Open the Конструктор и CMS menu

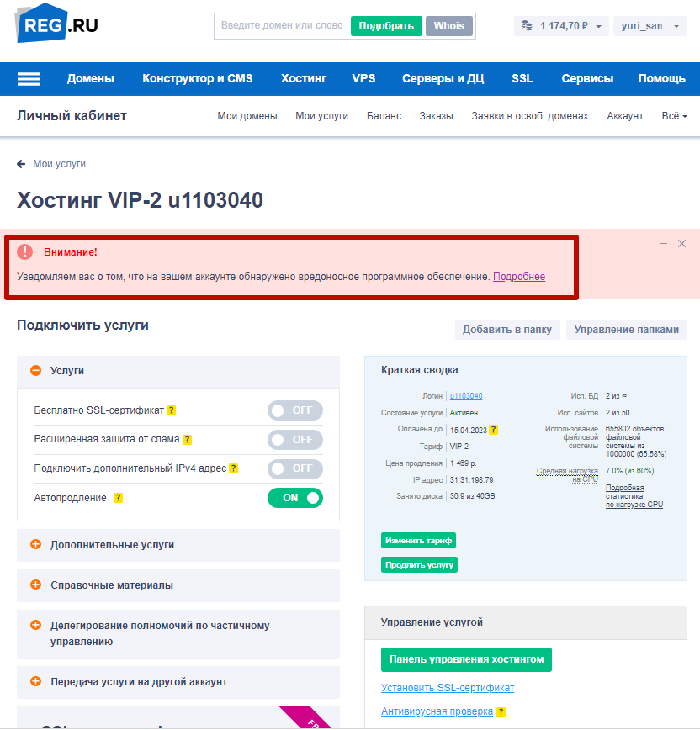pos(198,79)
